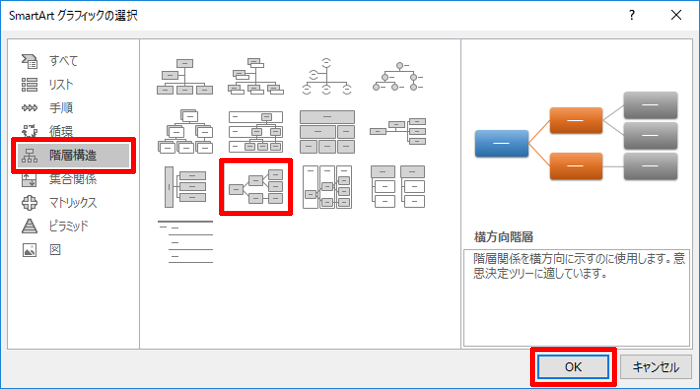Pick the Horizontal Multi-Level Hierarchy layout
Viewport: 700px width, 389px height.
pos(185,187)
